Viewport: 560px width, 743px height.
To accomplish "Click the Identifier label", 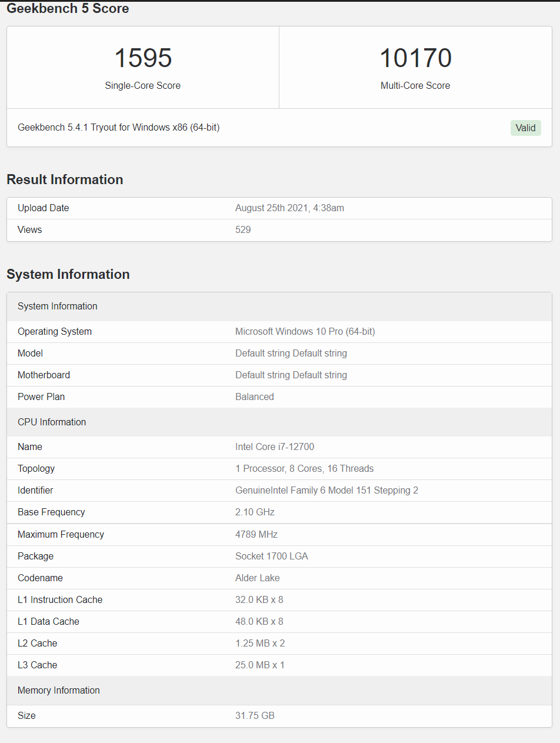I will [35, 490].
